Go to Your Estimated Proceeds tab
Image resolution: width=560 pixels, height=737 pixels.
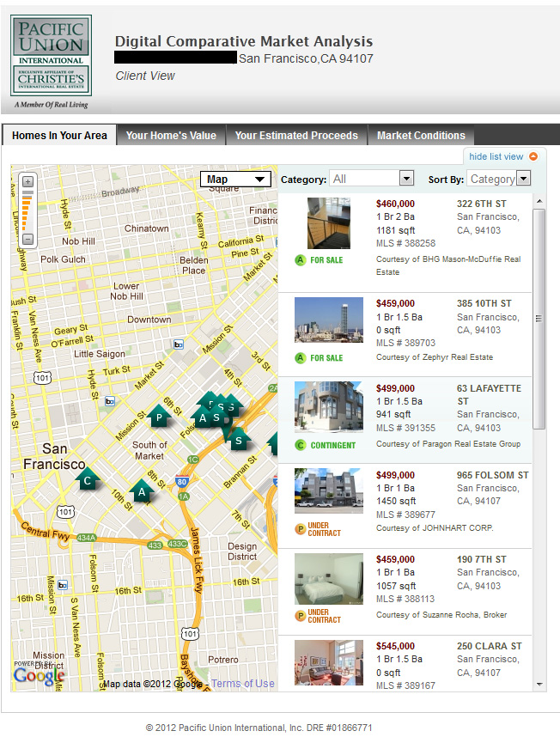coord(296,136)
